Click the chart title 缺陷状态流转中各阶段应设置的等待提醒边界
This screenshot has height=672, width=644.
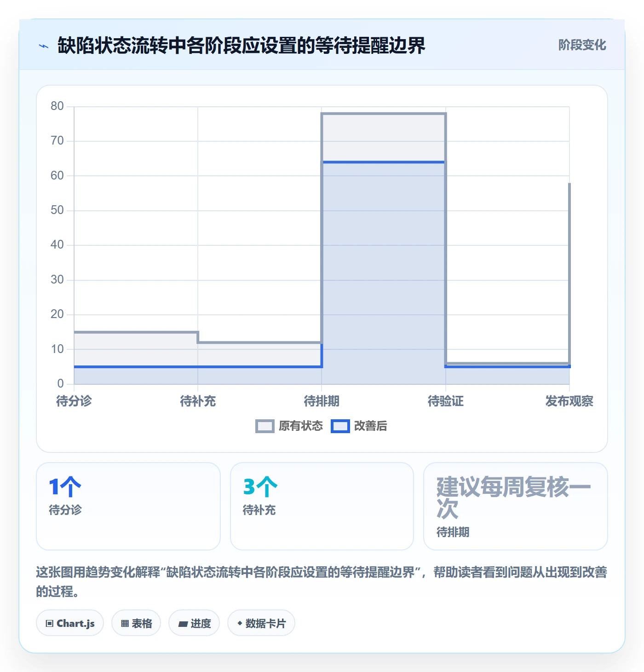(x=241, y=46)
